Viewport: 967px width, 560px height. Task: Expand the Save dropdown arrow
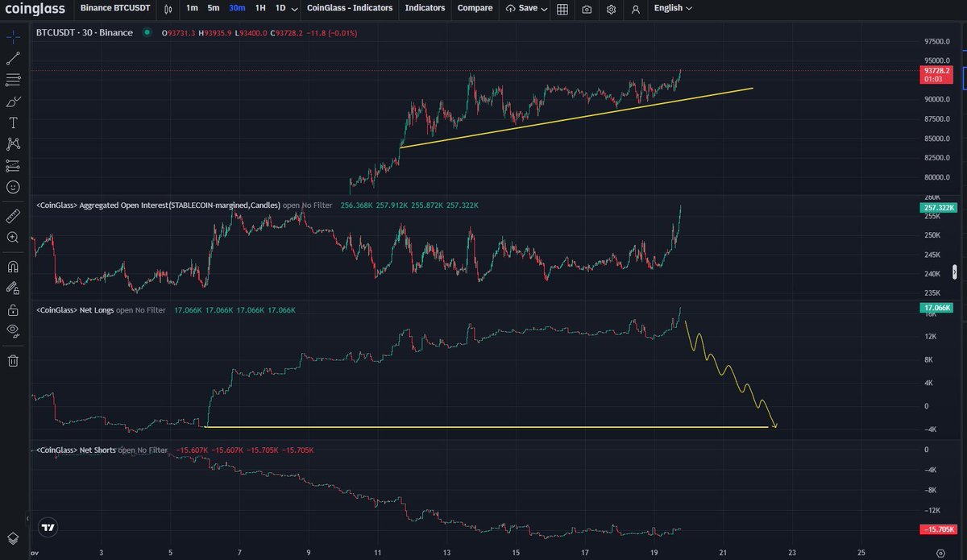click(545, 9)
